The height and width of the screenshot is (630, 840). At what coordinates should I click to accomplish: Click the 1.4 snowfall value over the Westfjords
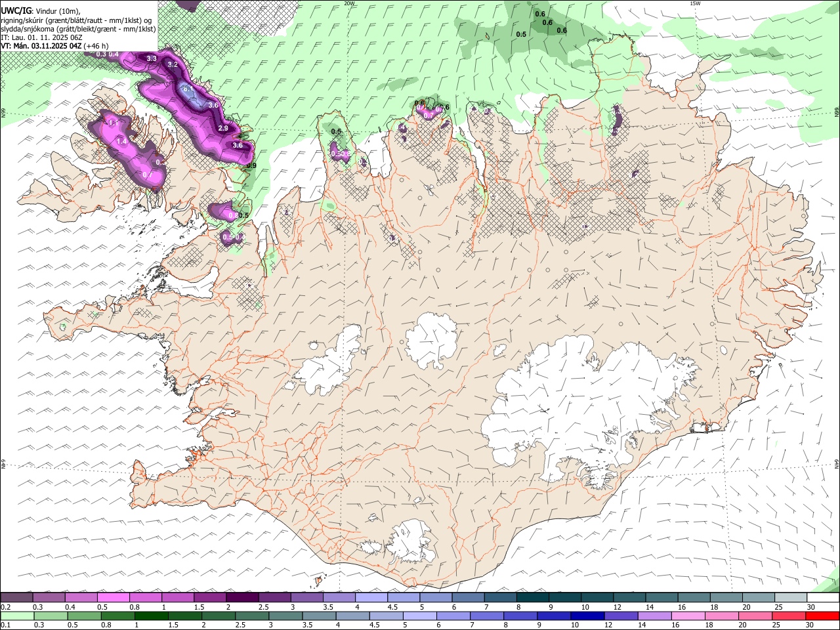[x=121, y=141]
